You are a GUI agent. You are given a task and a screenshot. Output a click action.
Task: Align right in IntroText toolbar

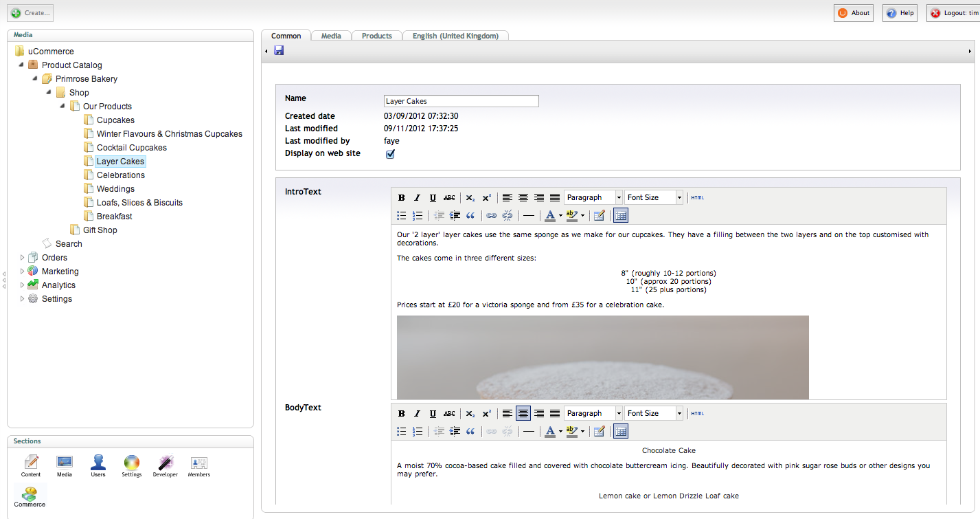click(539, 197)
